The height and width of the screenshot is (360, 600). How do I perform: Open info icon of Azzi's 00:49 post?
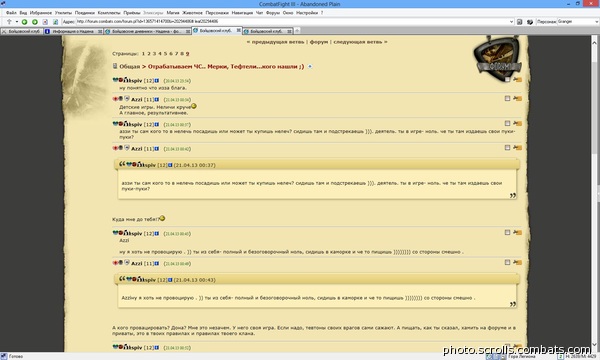pyautogui.click(x=157, y=264)
